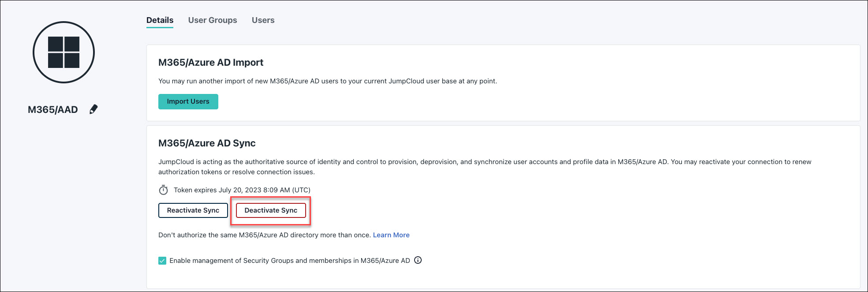The height and width of the screenshot is (292, 868).
Task: Click the Enable management of Security Groups label
Action: [289, 261]
